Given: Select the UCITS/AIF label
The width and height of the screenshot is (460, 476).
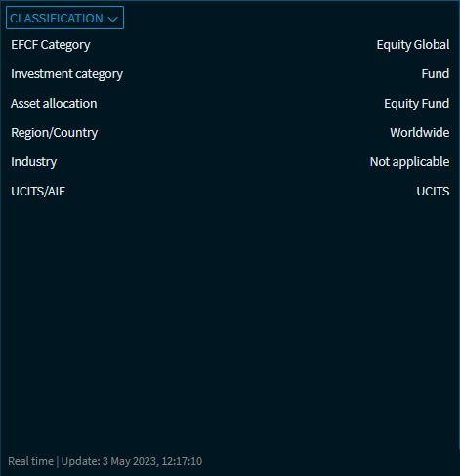Looking at the screenshot, I should (x=38, y=192).
